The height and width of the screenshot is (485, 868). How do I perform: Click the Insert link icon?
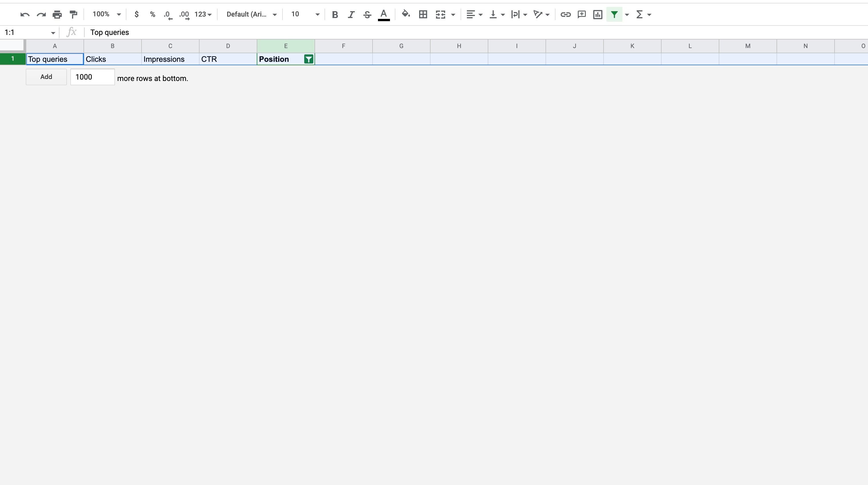point(566,15)
